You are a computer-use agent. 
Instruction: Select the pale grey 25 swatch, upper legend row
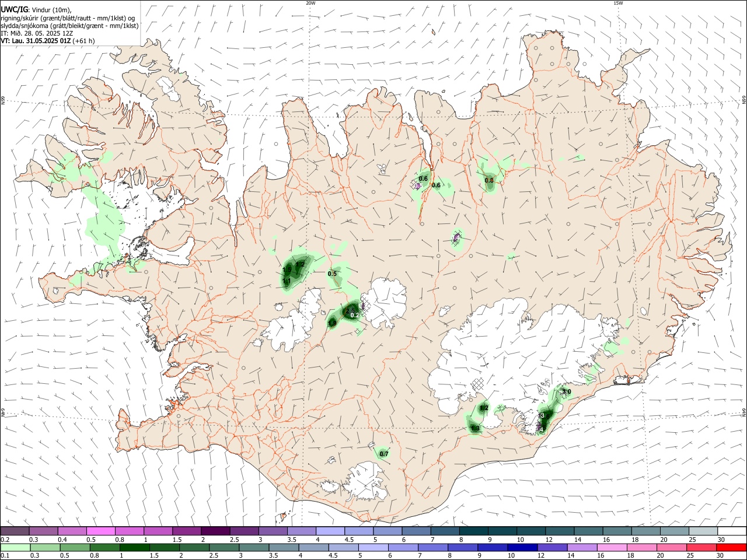[x=703, y=531]
